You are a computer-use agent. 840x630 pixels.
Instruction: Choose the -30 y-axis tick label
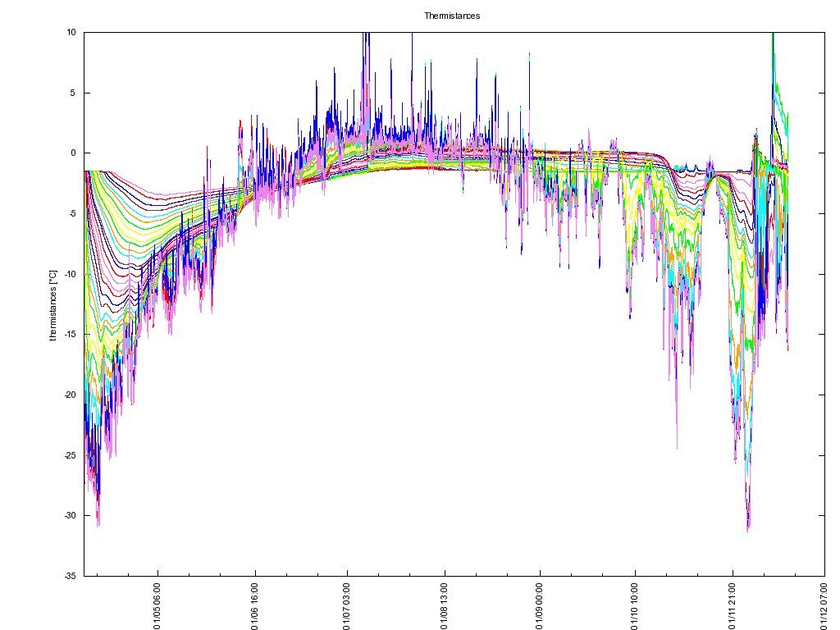(x=69, y=515)
